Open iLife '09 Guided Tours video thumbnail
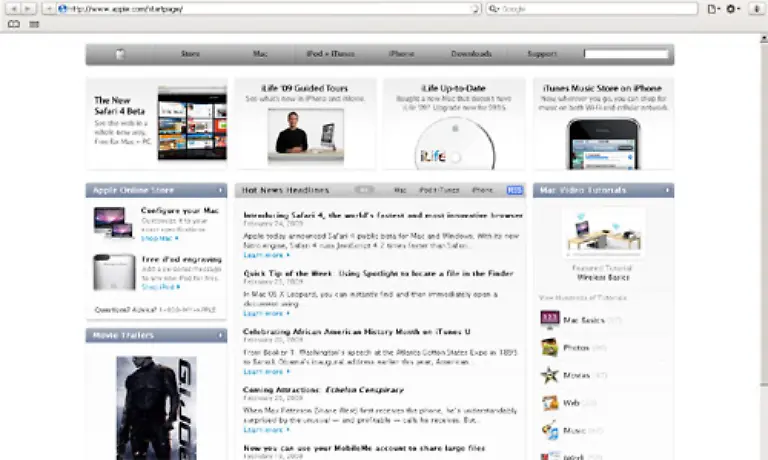Screen dimensions: 768x460 [306, 136]
